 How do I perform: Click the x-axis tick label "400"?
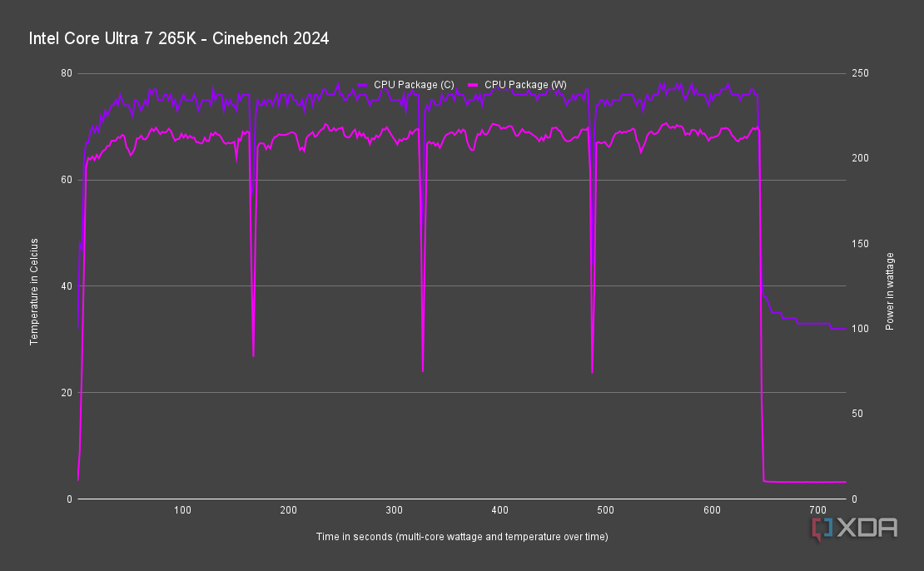(499, 510)
